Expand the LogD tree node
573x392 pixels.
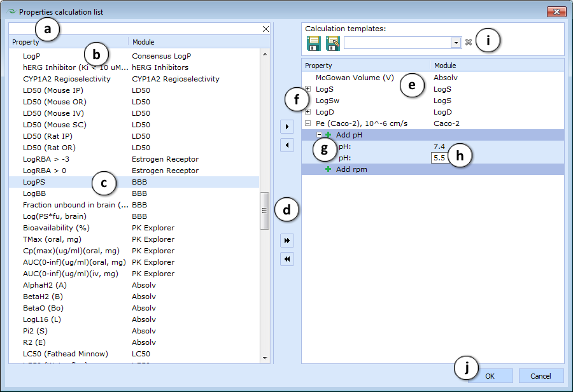[308, 112]
